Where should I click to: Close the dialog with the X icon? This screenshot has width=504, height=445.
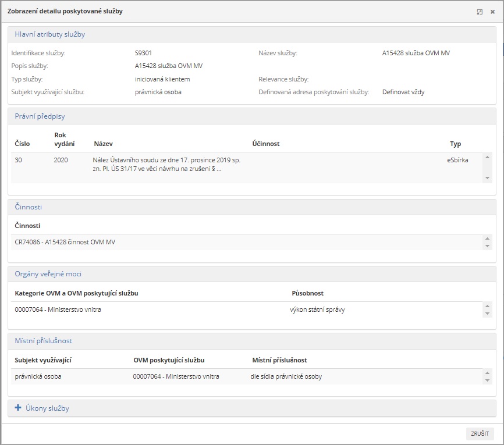click(x=492, y=12)
